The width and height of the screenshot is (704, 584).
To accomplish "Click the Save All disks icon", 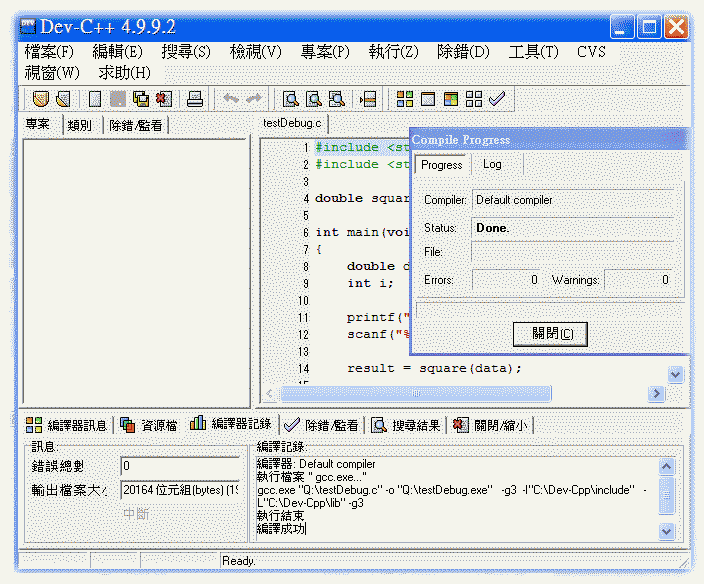I will pos(141,99).
